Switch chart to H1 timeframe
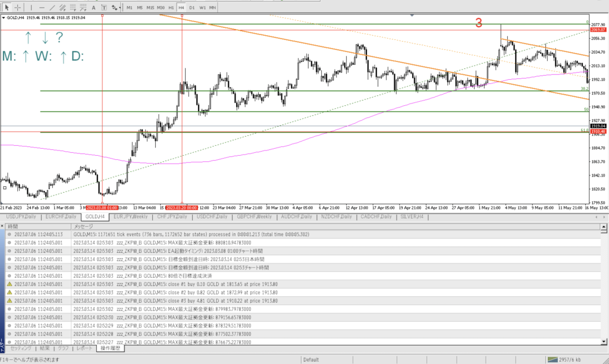 coord(171,7)
